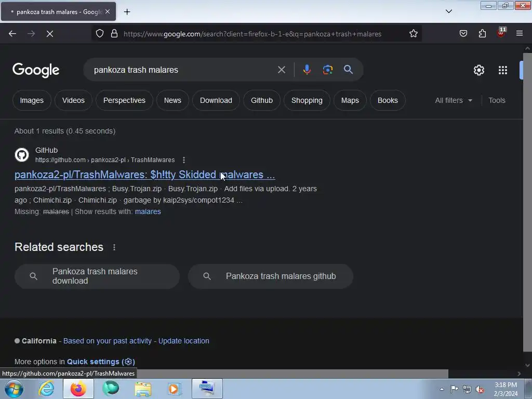532x399 pixels.
Task: Open the Windows Start menu
Action: (14, 389)
